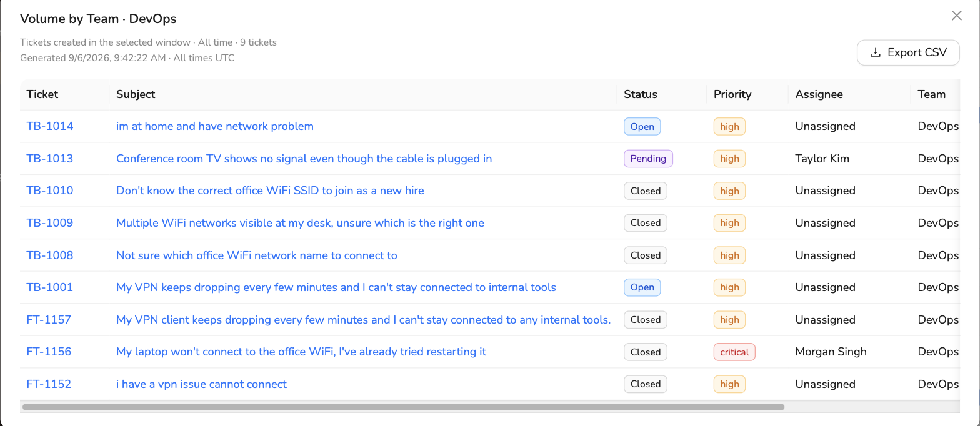This screenshot has width=980, height=426.
Task: Select assignee Morgan Singh
Action: point(831,352)
